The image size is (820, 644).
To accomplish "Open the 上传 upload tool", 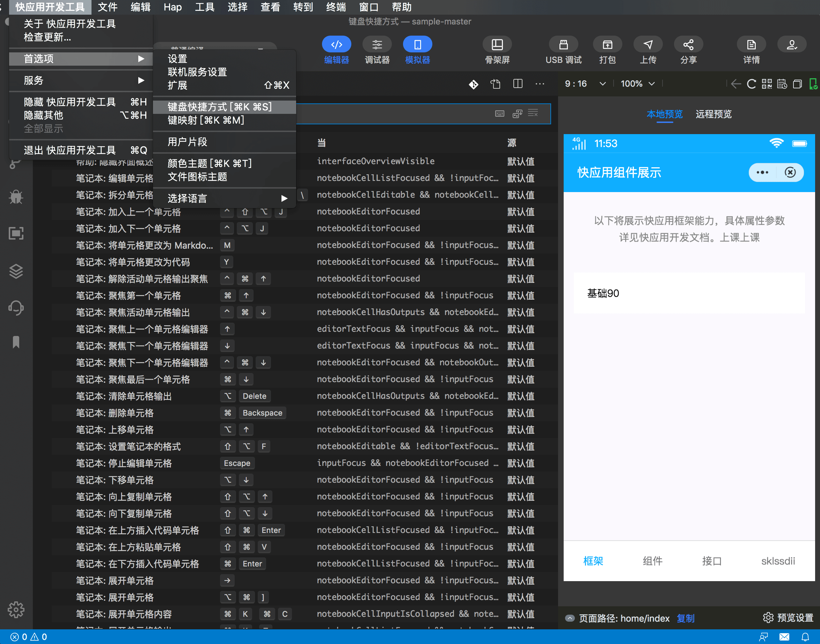I will [648, 49].
